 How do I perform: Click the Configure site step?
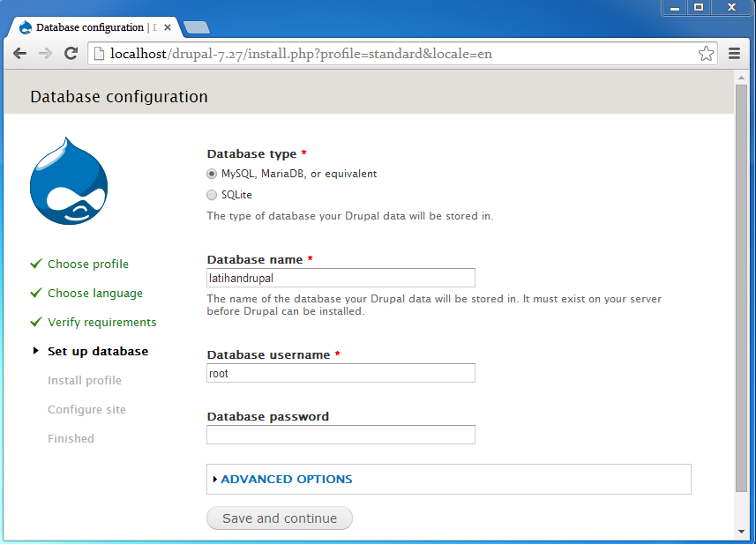[x=86, y=409]
